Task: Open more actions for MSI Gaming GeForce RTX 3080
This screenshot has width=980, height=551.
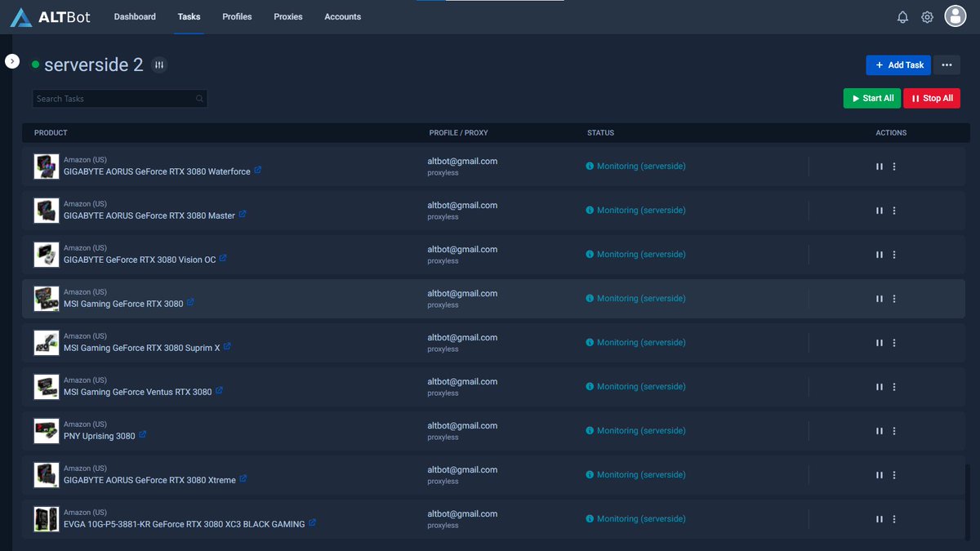Action: point(894,299)
